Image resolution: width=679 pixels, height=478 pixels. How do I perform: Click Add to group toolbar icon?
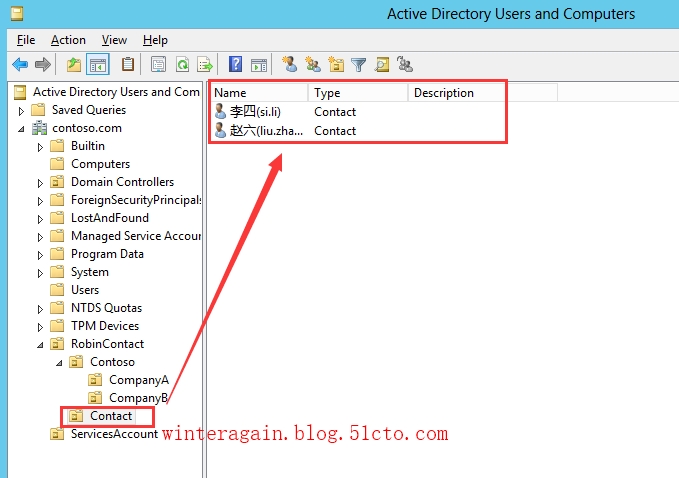(404, 64)
